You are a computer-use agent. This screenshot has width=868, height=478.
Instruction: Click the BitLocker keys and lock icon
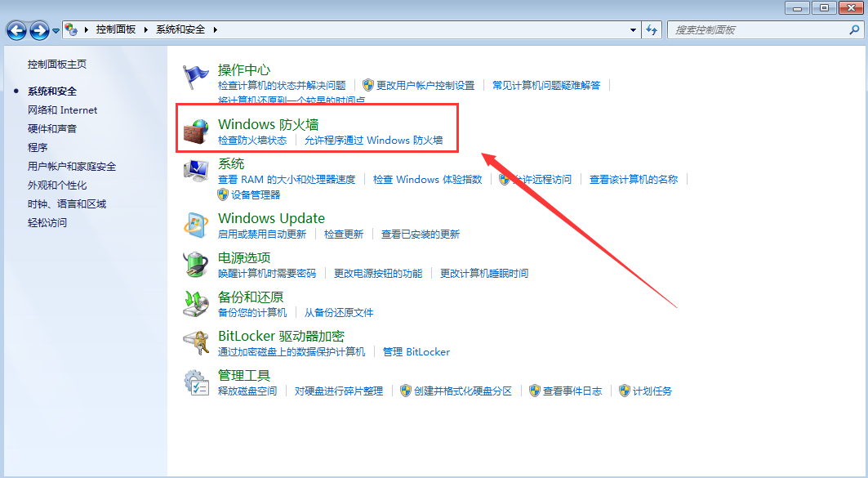196,343
